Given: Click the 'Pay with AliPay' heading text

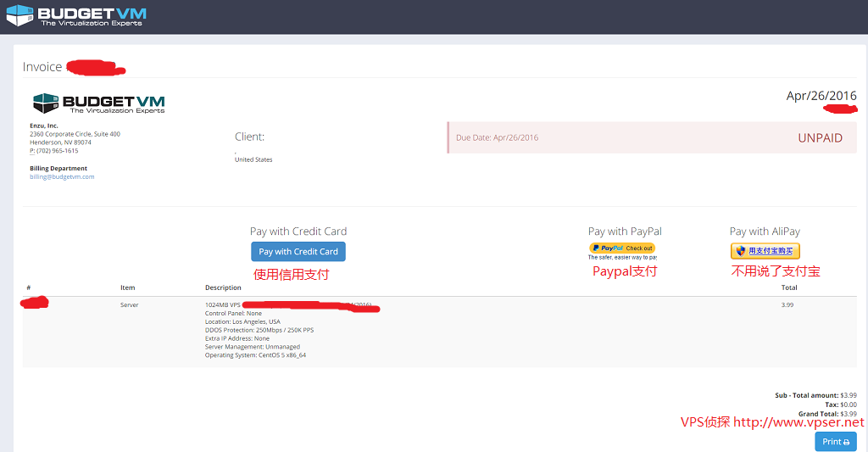Looking at the screenshot, I should coord(765,232).
